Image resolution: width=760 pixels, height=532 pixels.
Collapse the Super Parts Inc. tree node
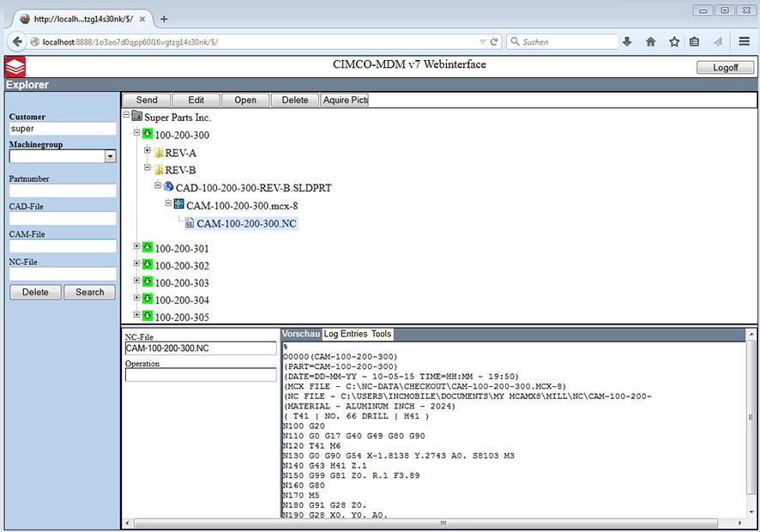point(126,115)
